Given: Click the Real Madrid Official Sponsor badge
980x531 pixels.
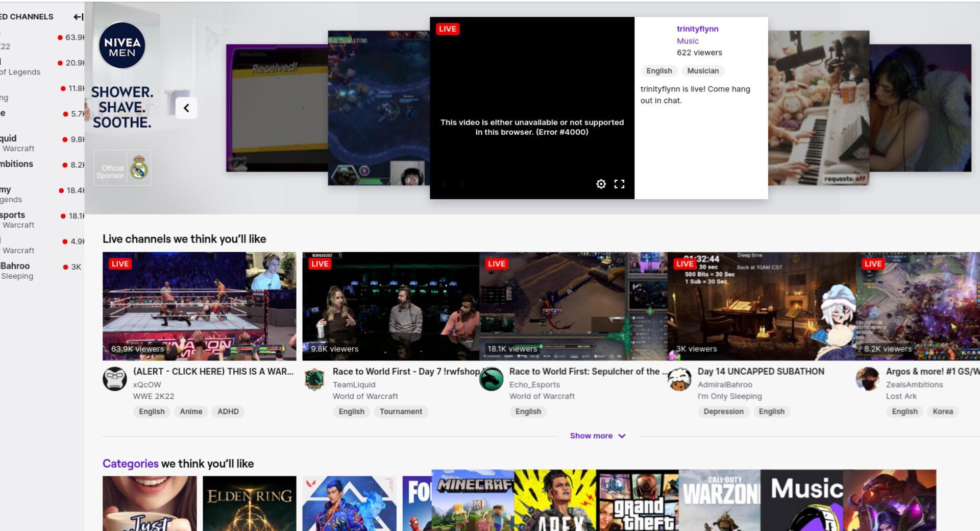Looking at the screenshot, I should coord(122,168).
